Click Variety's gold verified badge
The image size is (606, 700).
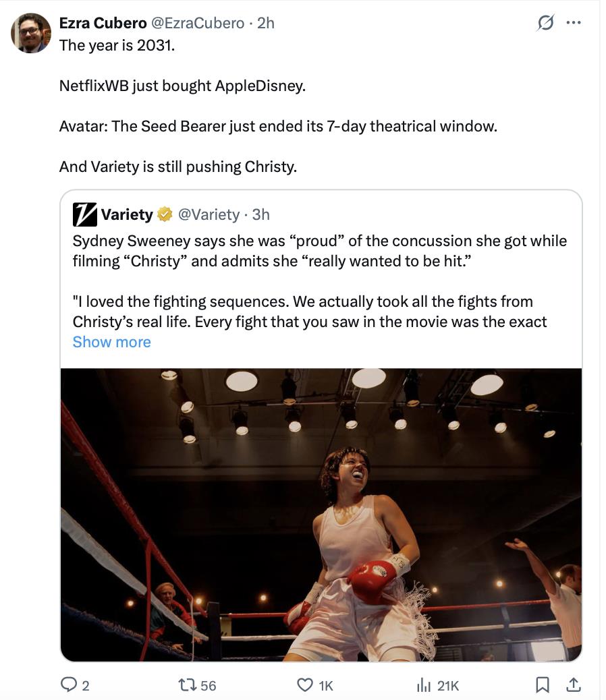coord(164,214)
